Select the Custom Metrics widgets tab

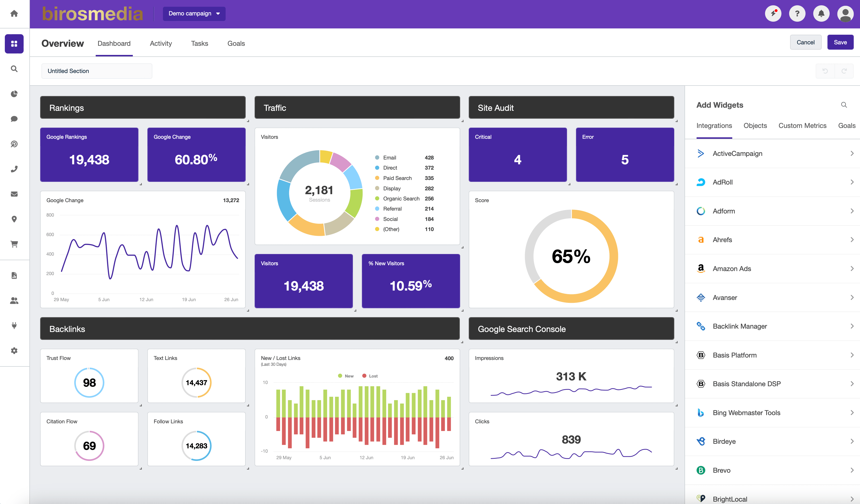802,126
